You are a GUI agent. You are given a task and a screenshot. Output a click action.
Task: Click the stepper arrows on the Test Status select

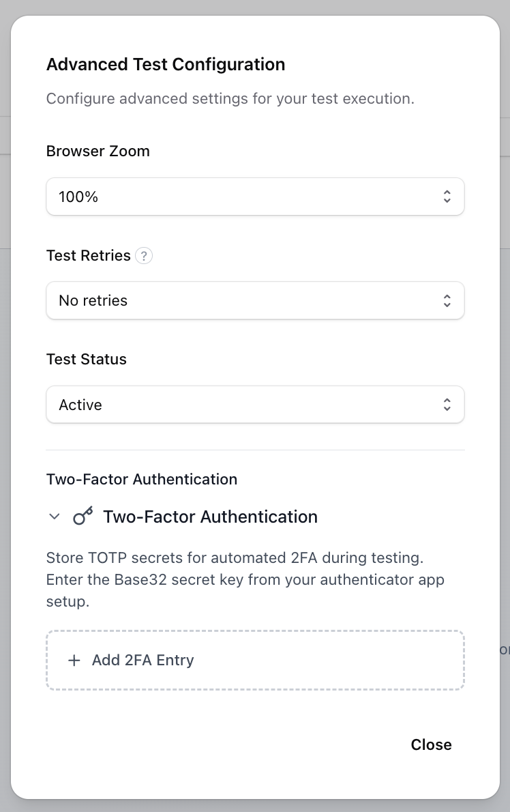(447, 404)
